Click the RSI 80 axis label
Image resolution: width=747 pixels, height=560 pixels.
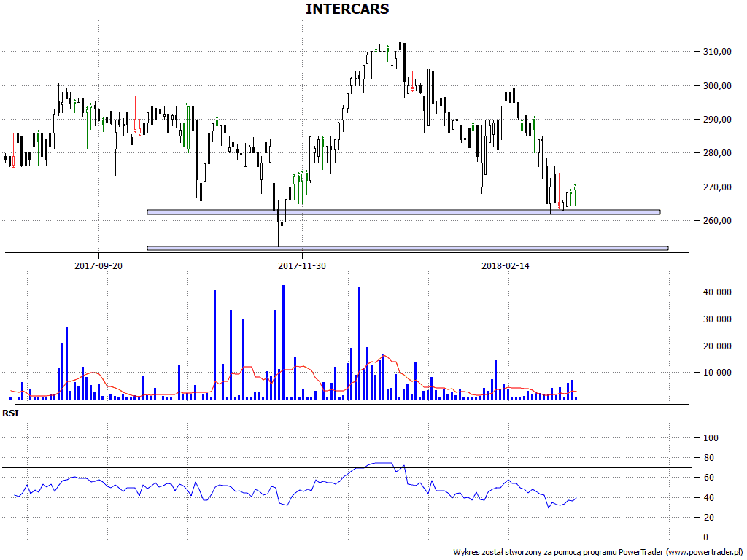click(x=709, y=458)
